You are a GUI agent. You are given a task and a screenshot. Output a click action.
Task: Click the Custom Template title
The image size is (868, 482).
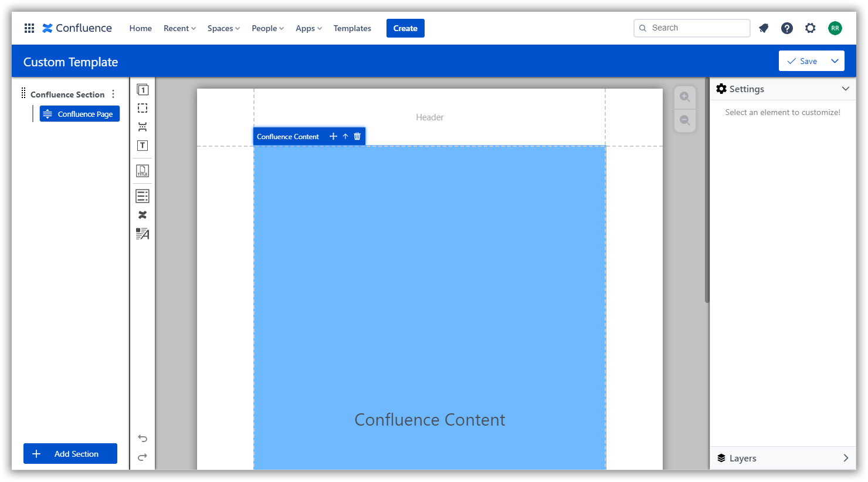point(70,62)
